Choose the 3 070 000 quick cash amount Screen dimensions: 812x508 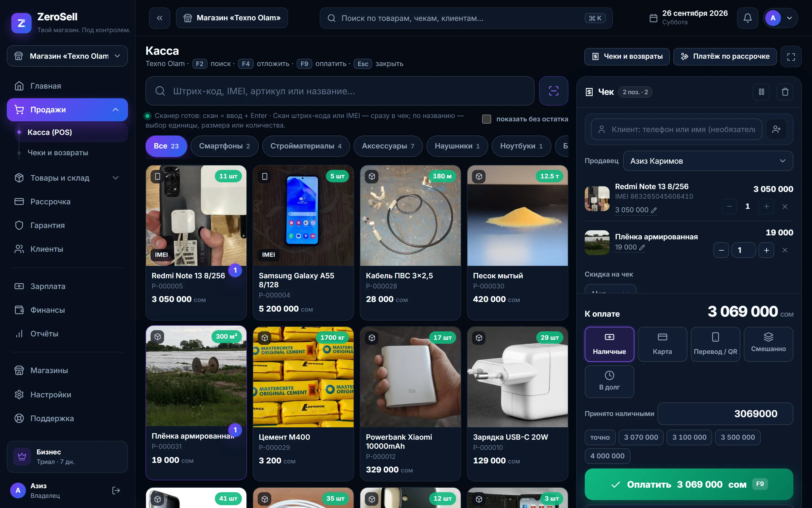pyautogui.click(x=641, y=437)
